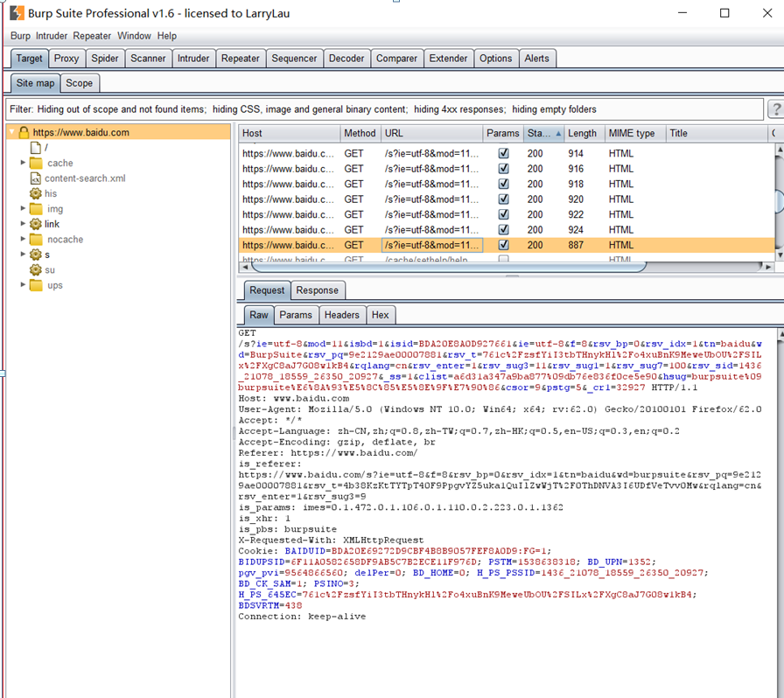Switch to the Response tab
The width and height of the screenshot is (784, 698).
point(318,290)
